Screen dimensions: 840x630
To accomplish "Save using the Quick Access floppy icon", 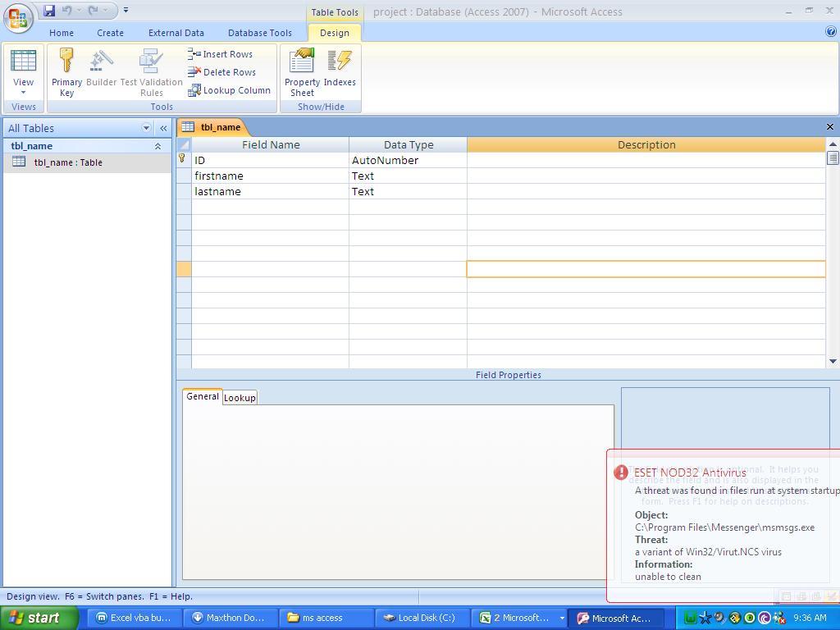I will pos(49,10).
